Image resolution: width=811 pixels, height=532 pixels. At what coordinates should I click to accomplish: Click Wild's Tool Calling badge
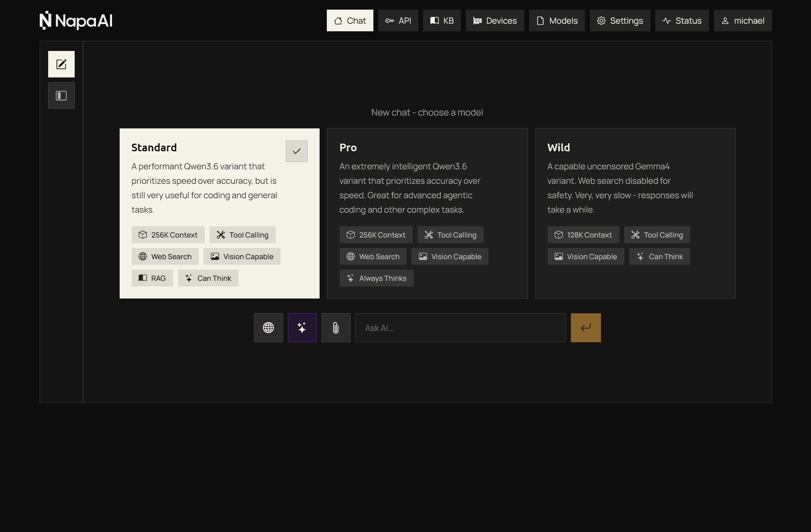[657, 235]
